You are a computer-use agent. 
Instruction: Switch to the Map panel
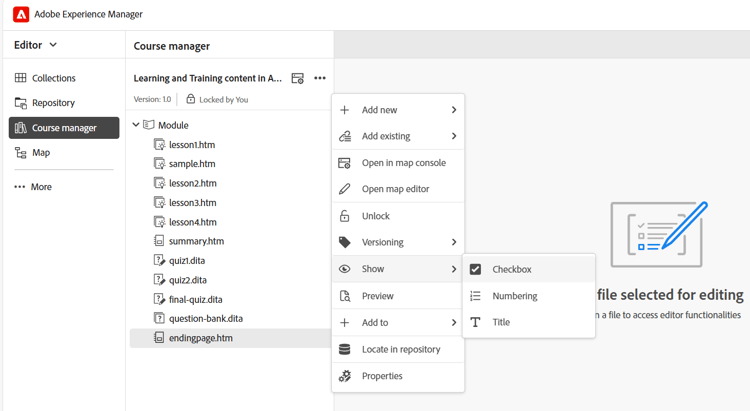coord(40,153)
